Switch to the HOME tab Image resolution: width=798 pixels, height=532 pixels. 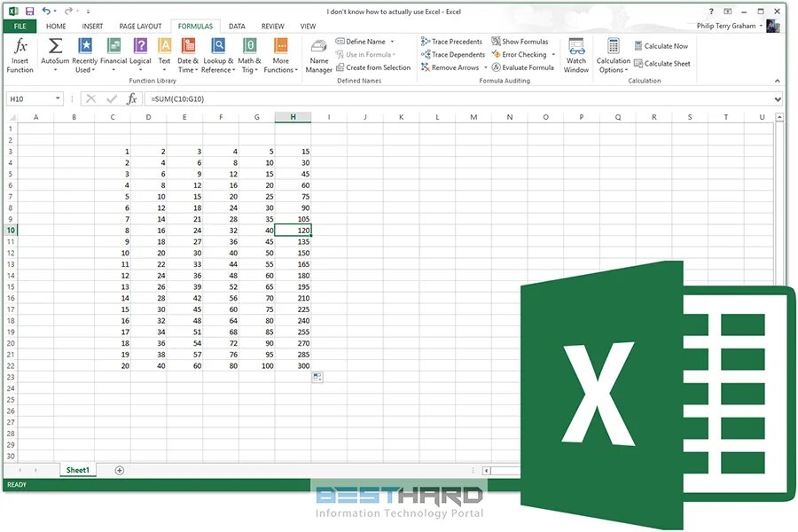coord(56,26)
